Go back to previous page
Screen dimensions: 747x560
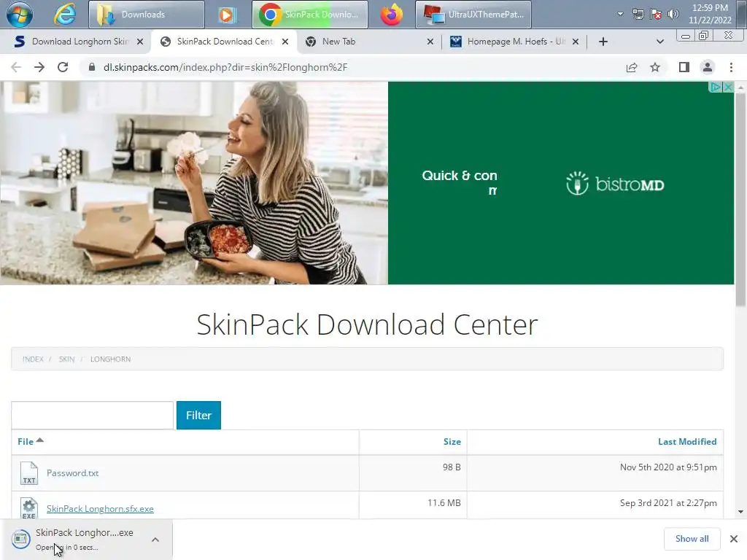tap(16, 67)
